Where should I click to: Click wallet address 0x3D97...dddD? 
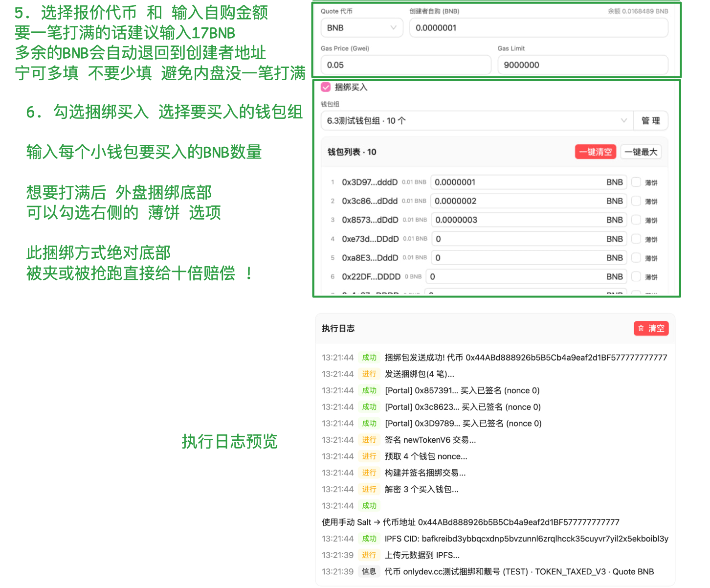tap(370, 182)
